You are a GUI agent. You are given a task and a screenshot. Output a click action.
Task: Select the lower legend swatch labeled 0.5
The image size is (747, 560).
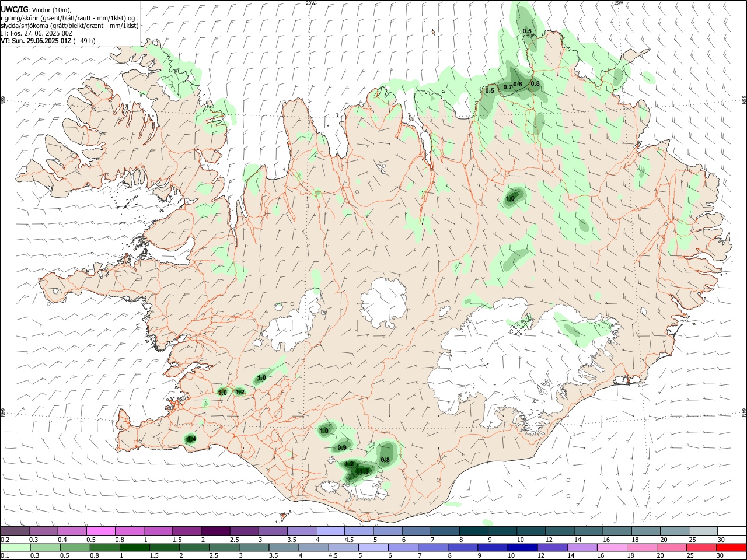click(75, 547)
